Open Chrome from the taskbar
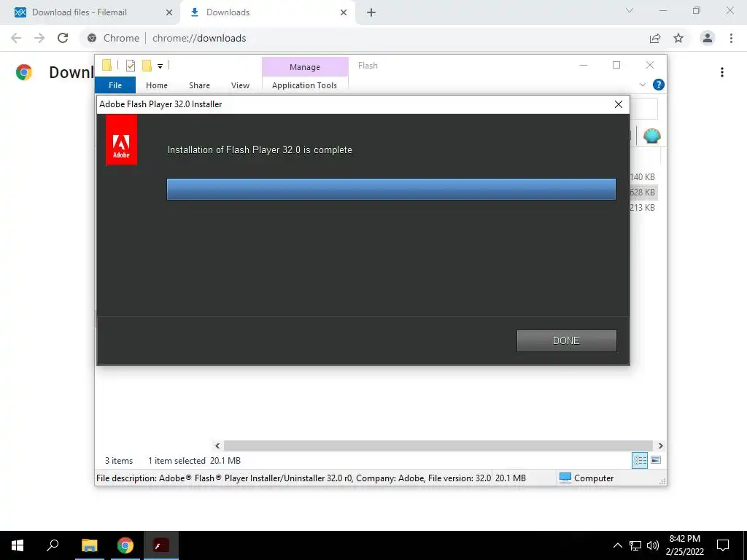Viewport: 747px width, 560px height. [x=125, y=545]
